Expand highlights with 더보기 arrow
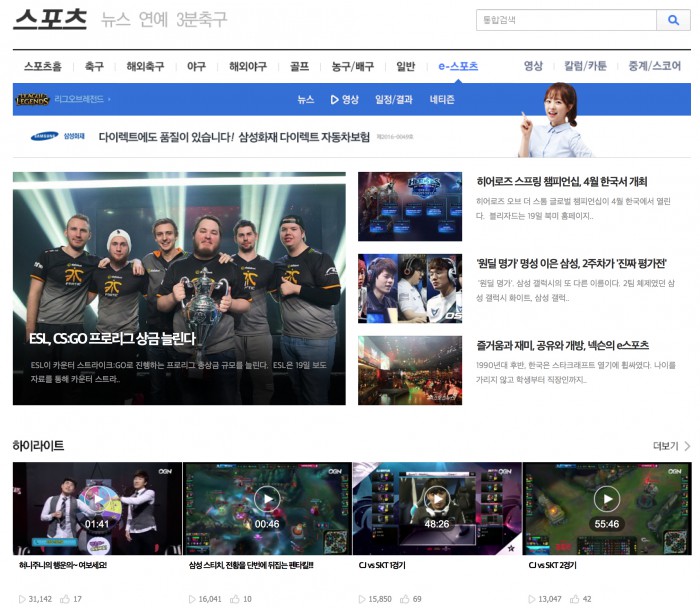This screenshot has width=700, height=608. pos(686,446)
